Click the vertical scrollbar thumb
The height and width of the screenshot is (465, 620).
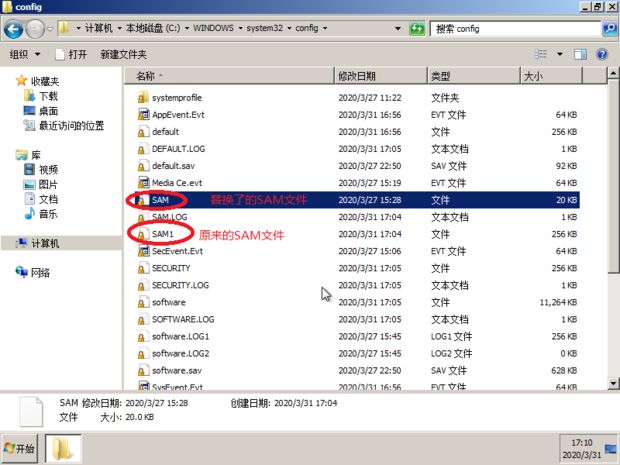(613, 176)
